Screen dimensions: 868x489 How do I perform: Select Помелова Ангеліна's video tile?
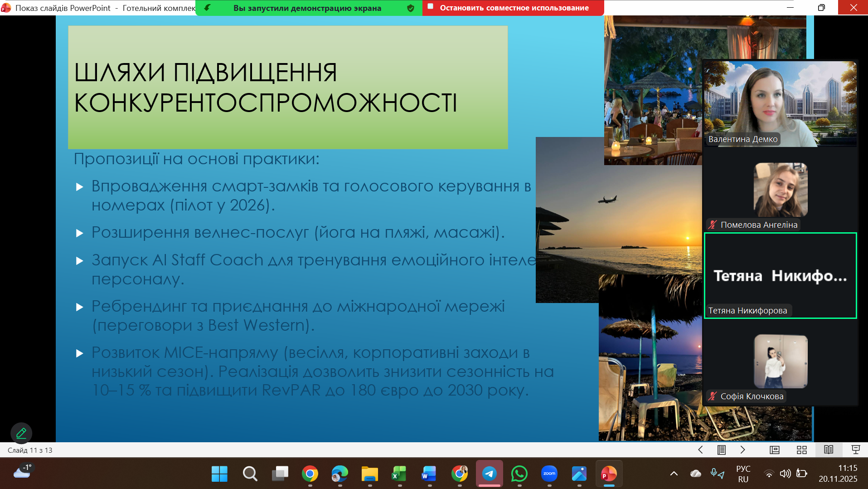[x=780, y=190]
